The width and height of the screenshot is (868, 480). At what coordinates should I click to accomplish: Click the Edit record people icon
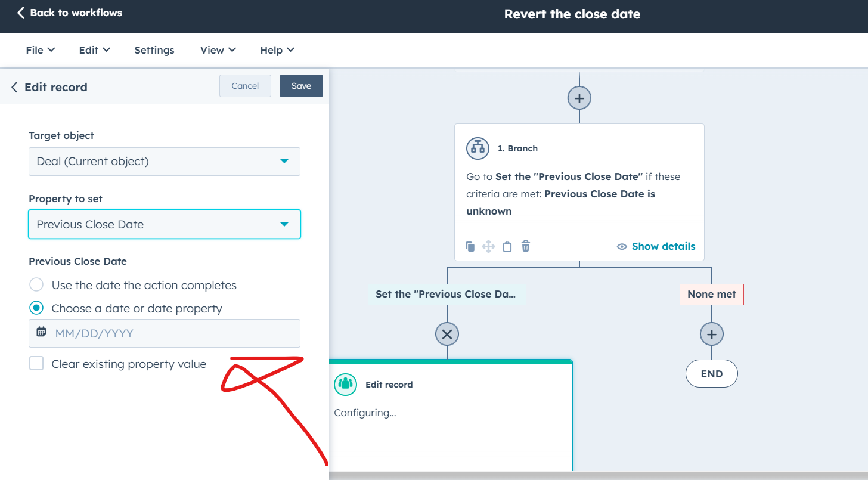point(345,385)
